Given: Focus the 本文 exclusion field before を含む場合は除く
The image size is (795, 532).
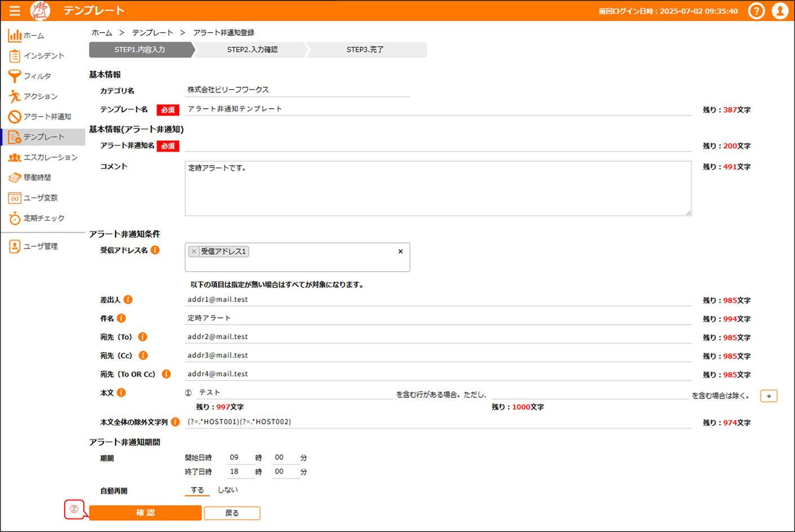Looking at the screenshot, I should point(590,393).
